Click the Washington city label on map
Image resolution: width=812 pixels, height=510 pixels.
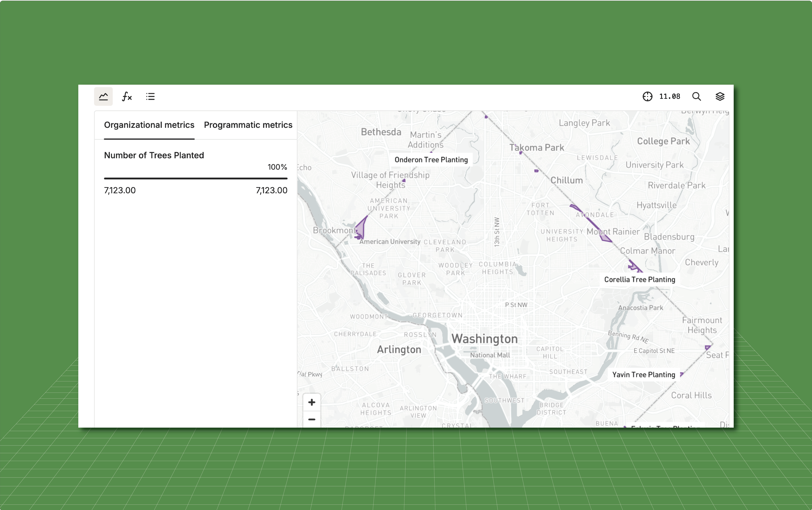485,339
